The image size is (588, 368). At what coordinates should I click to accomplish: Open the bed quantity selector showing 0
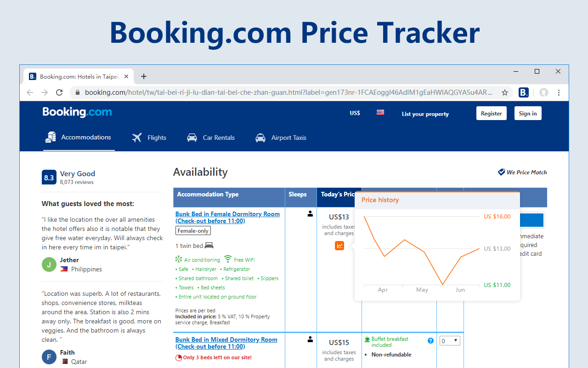point(449,340)
